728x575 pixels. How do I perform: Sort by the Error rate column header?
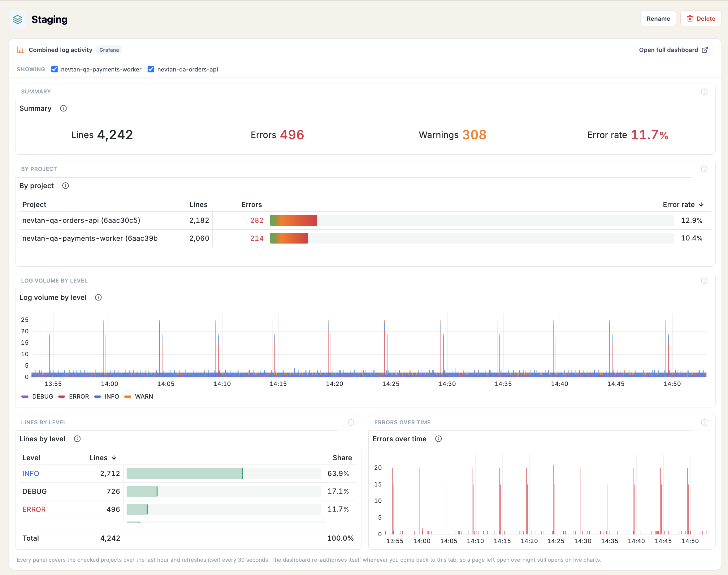(683, 205)
